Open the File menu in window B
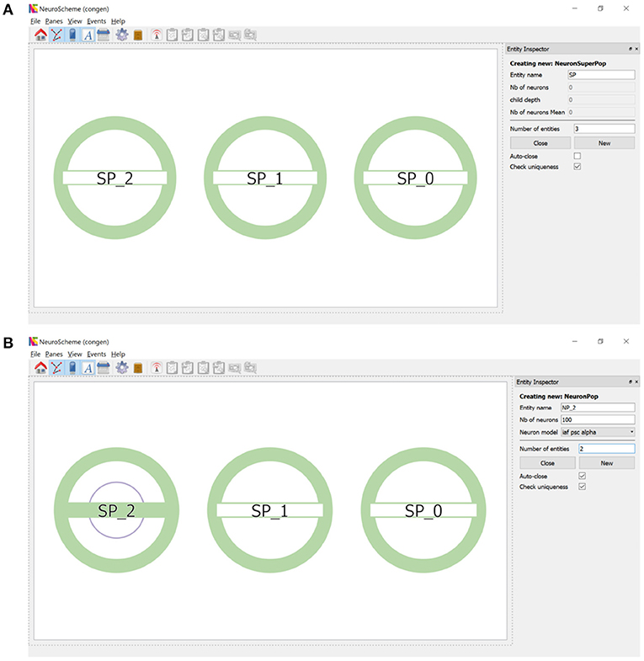The height and width of the screenshot is (661, 644). [x=35, y=354]
